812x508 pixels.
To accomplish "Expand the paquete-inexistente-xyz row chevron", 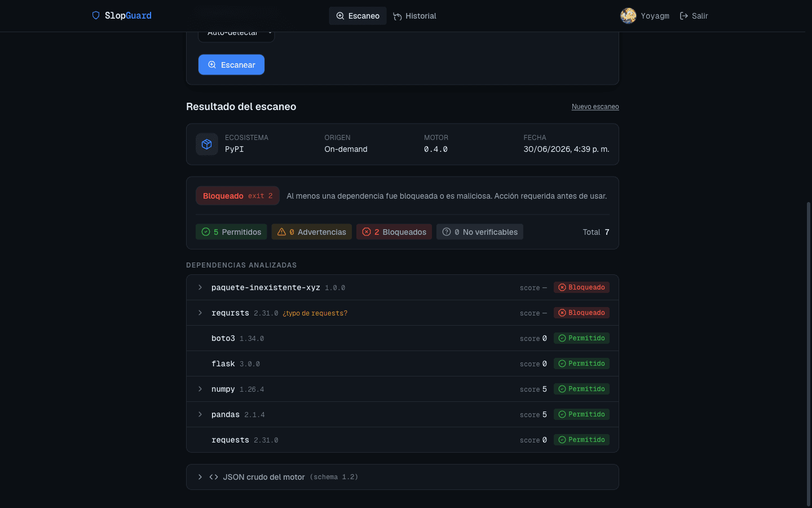I will [200, 287].
